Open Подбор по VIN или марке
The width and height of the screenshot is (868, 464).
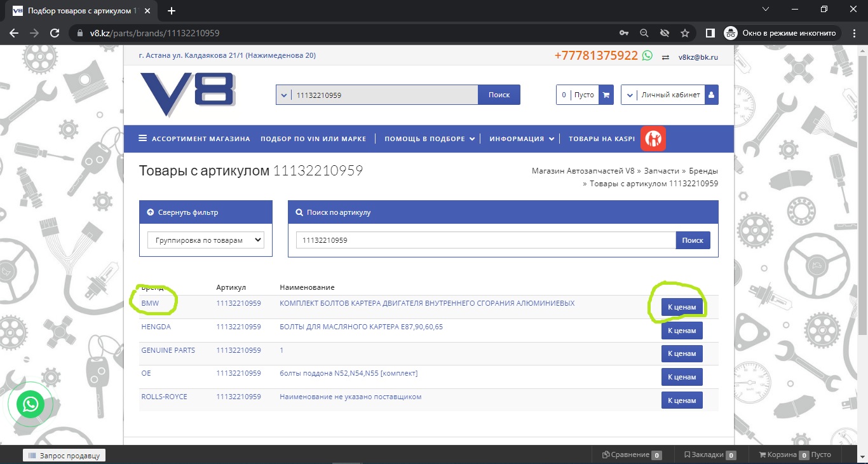click(x=313, y=139)
